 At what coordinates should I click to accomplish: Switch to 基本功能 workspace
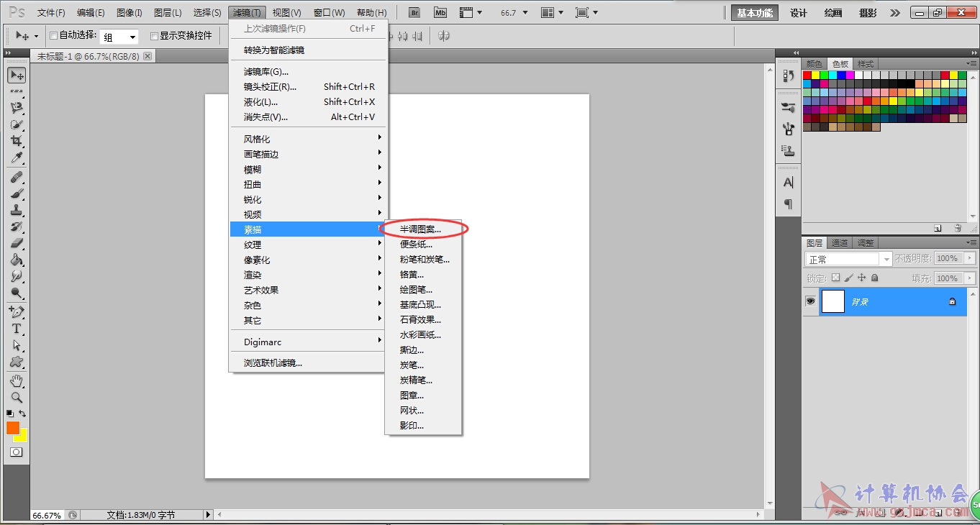click(x=755, y=13)
